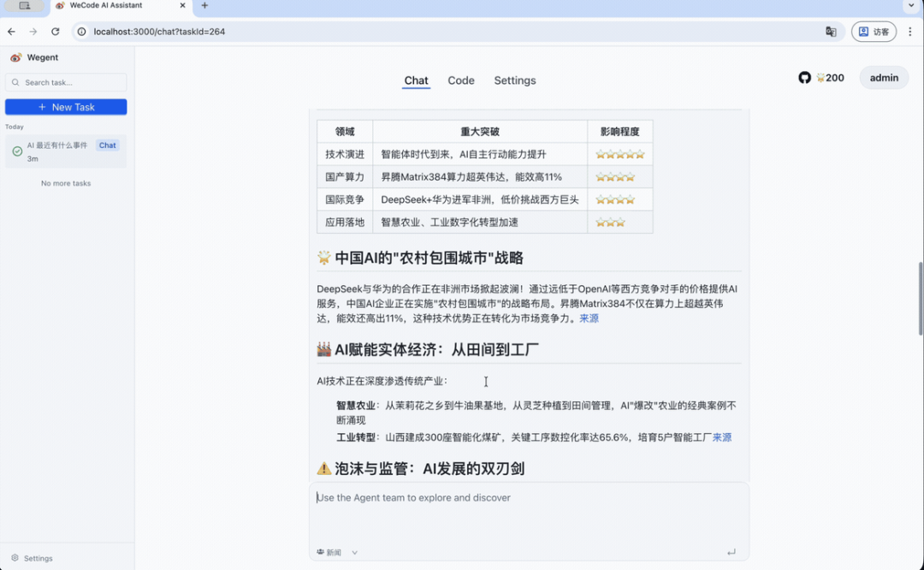Click the warning triangle emoji icon
Screen dimensions: 924x570
324,469
